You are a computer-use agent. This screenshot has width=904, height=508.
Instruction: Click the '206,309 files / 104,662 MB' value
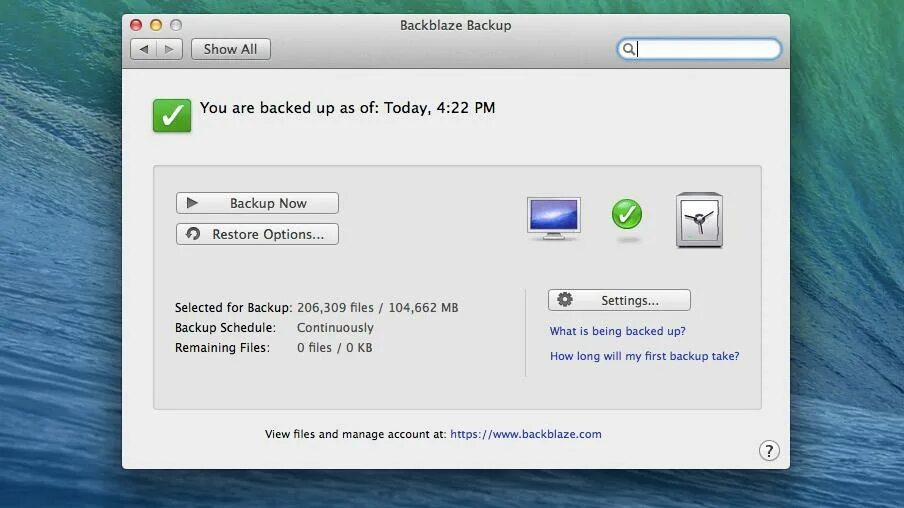point(378,307)
